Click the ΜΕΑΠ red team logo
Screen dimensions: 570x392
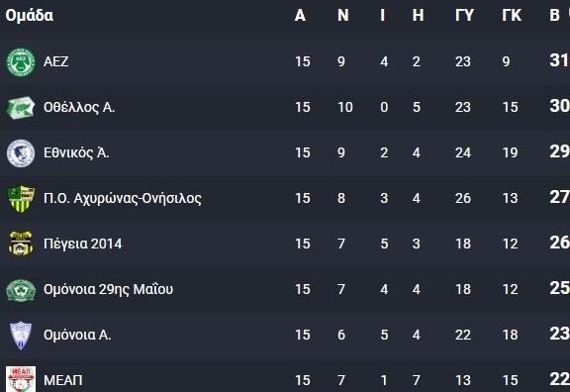(x=21, y=379)
